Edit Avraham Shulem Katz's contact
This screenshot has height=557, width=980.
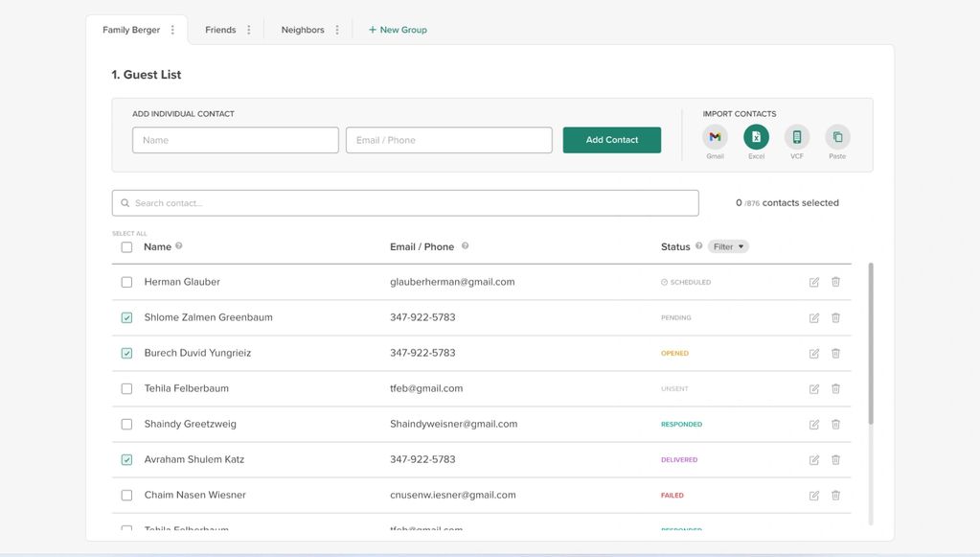(813, 460)
